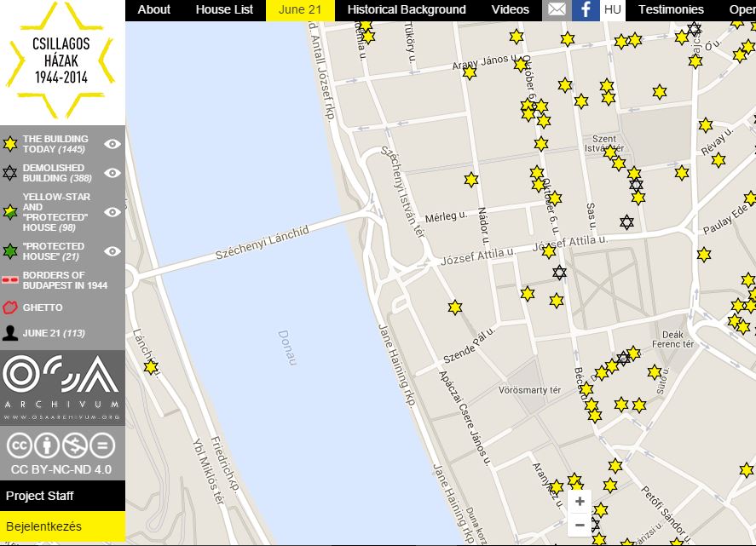The image size is (756, 546).
Task: Click the star marker right of Paulay Ede street
Action: (x=750, y=198)
